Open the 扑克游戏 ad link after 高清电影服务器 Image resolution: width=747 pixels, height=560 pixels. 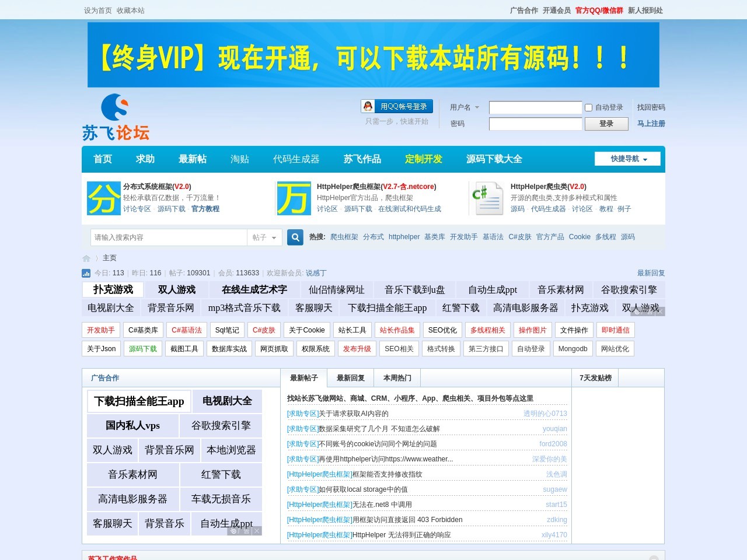(590, 308)
